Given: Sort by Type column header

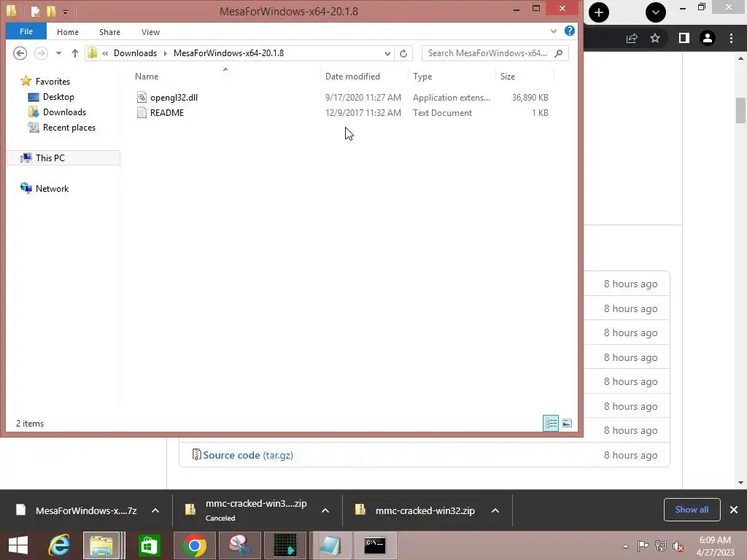Looking at the screenshot, I should tap(422, 76).
